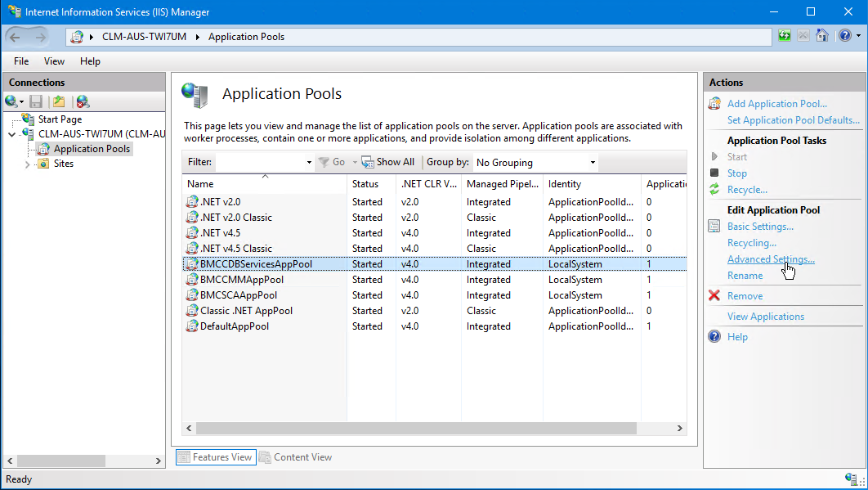The width and height of the screenshot is (868, 490).
Task: Recycle the selected application pool
Action: (747, 190)
